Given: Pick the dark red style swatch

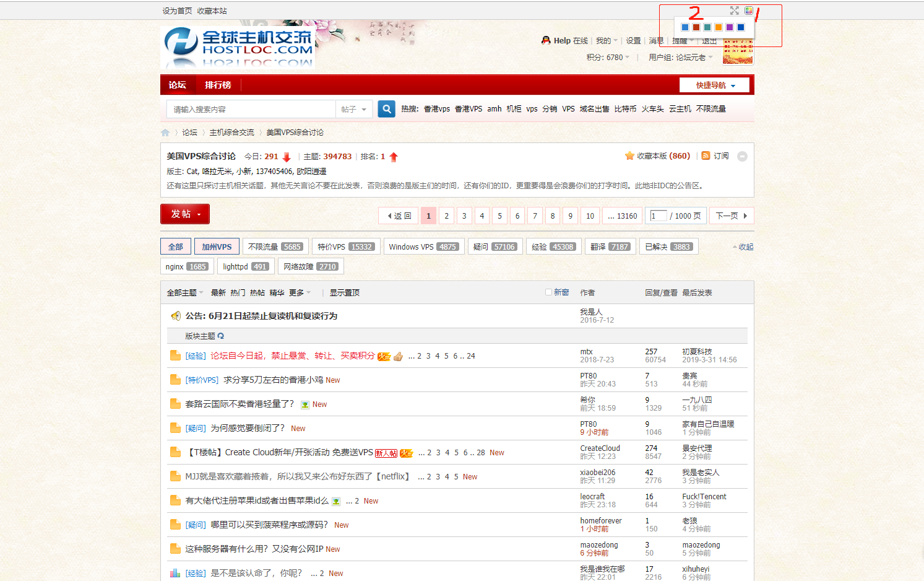Looking at the screenshot, I should point(696,27).
